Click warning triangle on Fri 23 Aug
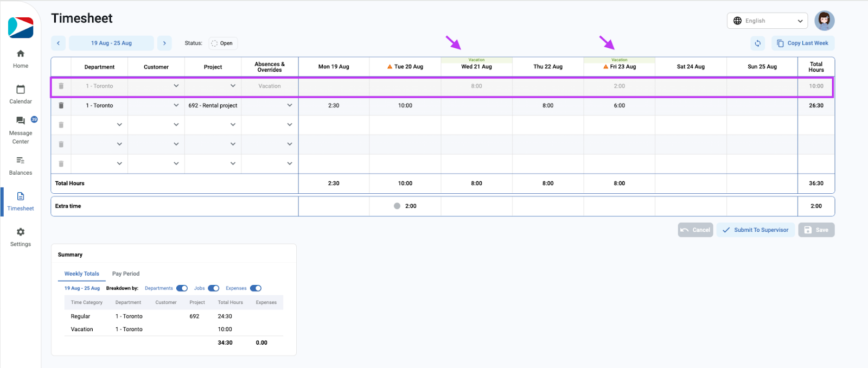868x368 pixels. 605,67
